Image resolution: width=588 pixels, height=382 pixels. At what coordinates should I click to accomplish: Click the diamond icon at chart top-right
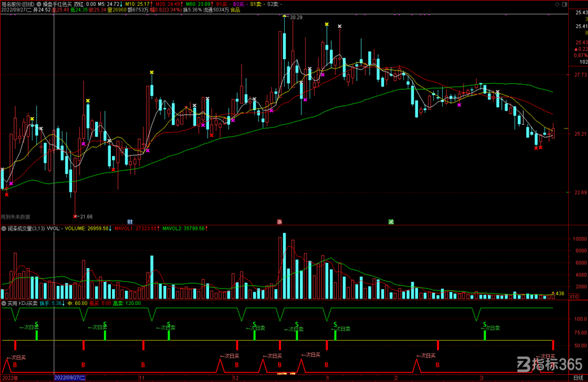[557, 4]
